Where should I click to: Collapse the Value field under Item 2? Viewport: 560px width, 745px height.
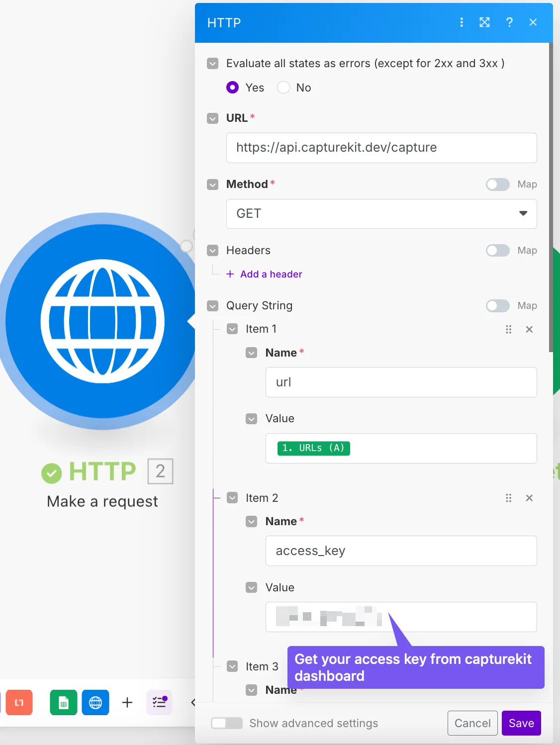tap(252, 588)
